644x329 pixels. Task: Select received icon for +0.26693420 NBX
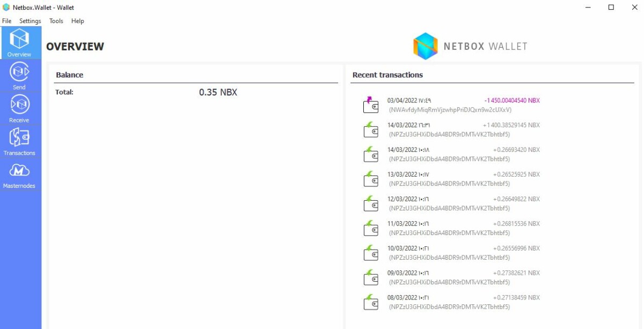click(x=371, y=154)
